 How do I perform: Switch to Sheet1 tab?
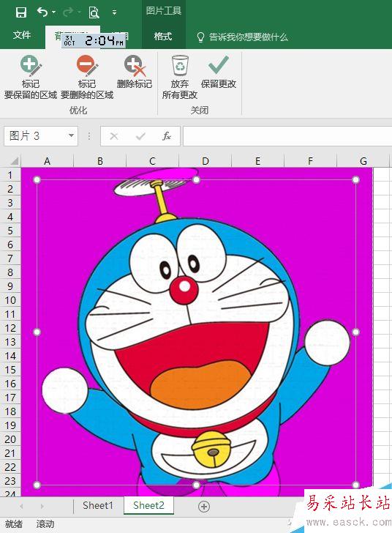98,505
